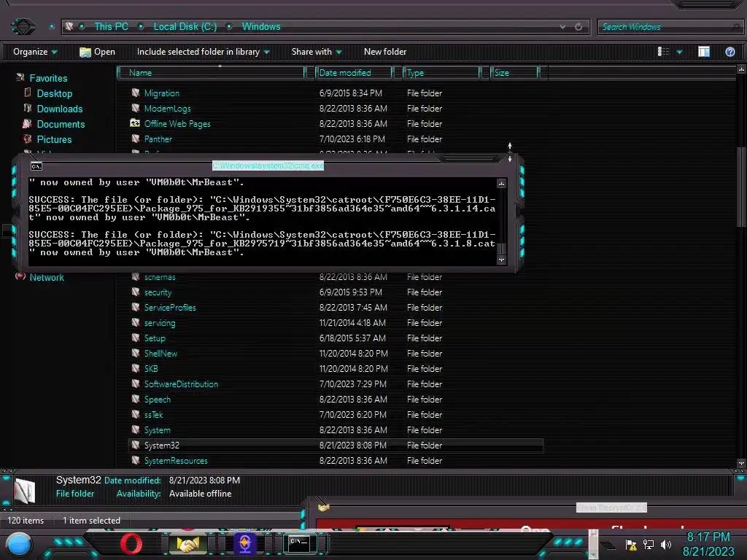Screen dimensions: 747x560
Task: Select Windows breadcrumb
Action: (261, 27)
